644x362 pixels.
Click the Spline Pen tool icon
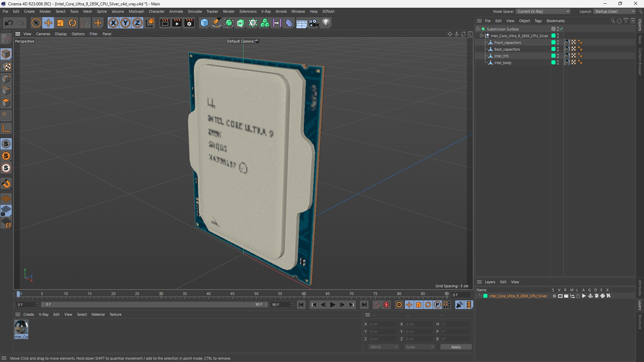[x=217, y=23]
